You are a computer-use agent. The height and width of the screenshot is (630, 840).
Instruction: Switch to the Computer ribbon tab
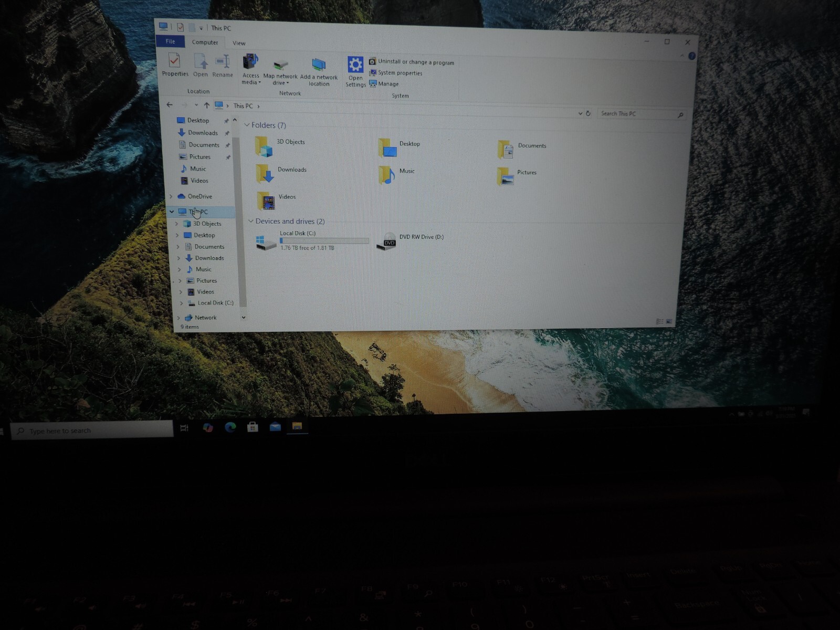click(x=205, y=42)
